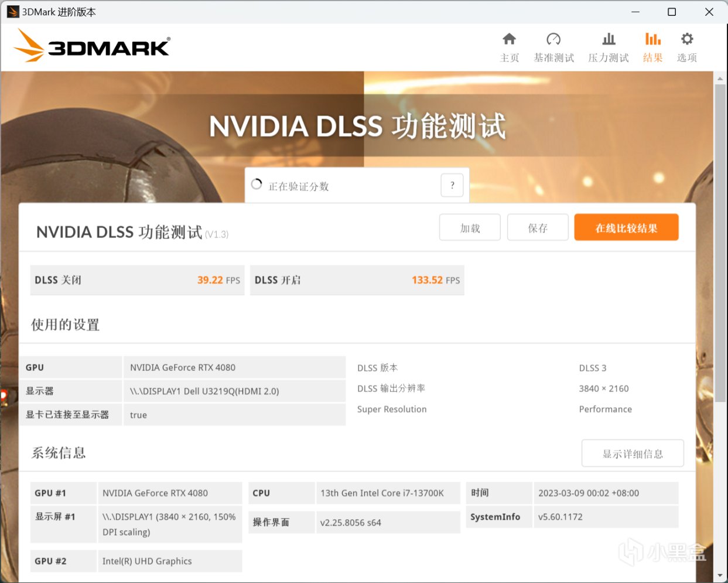728x583 pixels.
Task: Click the Performance Super Resolution value
Action: 606,409
